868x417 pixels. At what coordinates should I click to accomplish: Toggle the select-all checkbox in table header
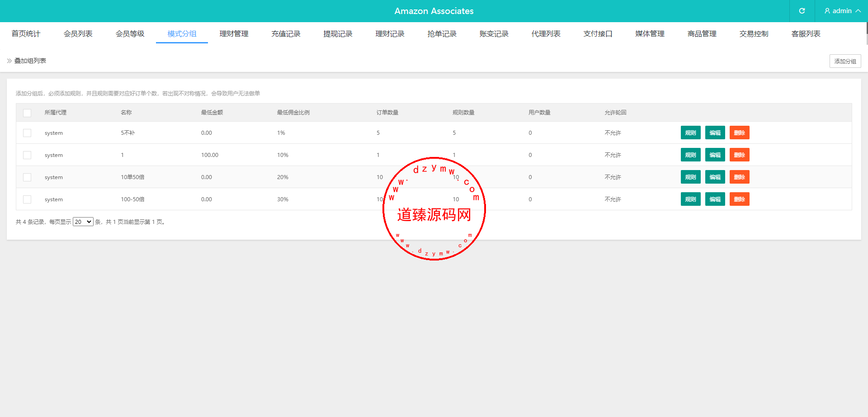pyautogui.click(x=27, y=113)
